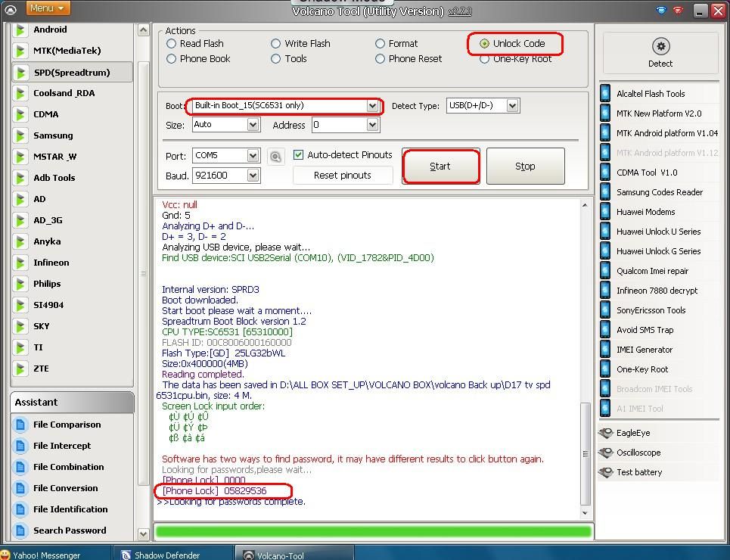Open the orange Menu button

(x=48, y=8)
